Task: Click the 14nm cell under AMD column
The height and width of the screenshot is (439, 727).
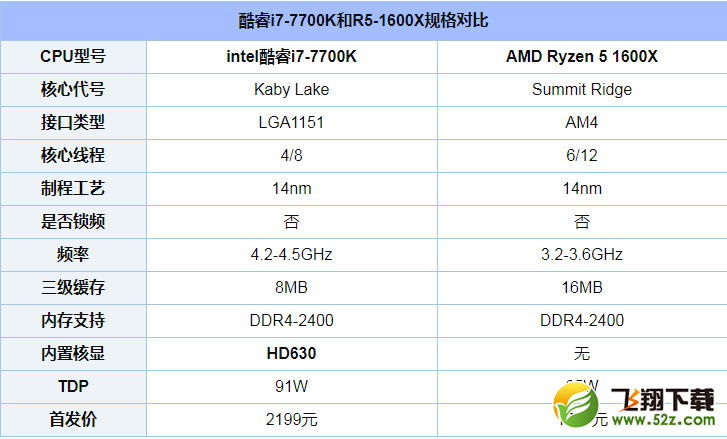Action: (x=582, y=189)
